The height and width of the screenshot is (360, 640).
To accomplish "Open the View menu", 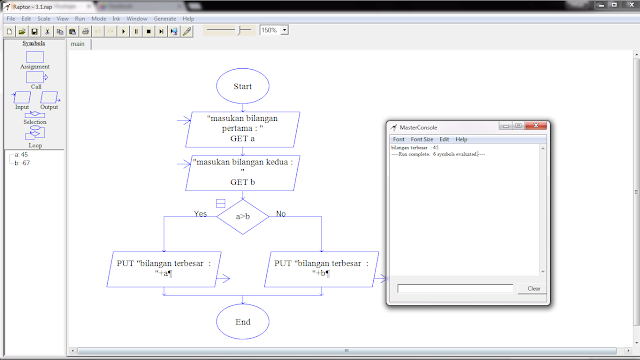I will pyautogui.click(x=62, y=19).
